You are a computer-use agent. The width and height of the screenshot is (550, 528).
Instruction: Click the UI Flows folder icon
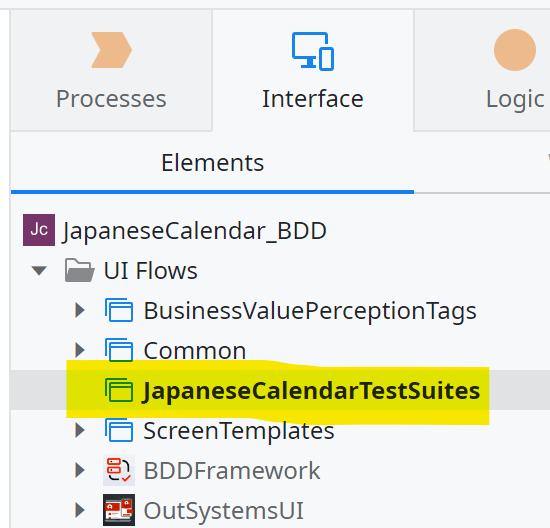(x=80, y=270)
